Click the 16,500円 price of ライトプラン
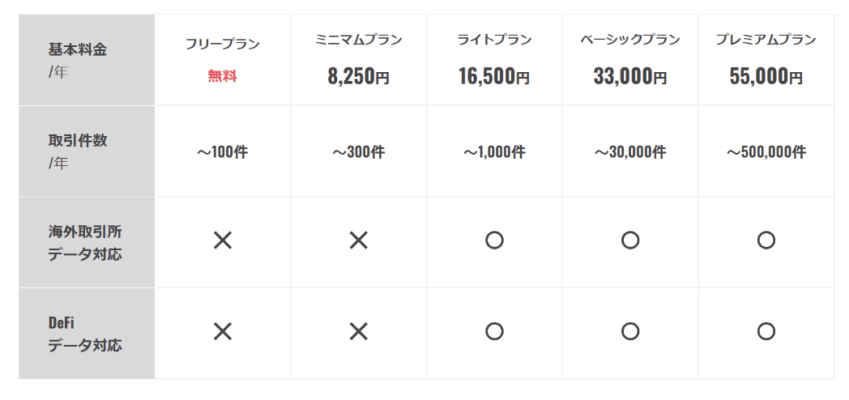849x400 pixels. 494,77
